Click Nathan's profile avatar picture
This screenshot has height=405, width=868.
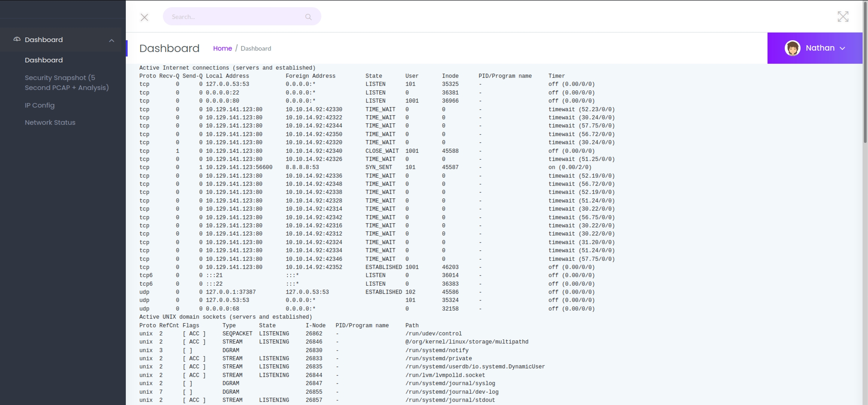click(792, 48)
